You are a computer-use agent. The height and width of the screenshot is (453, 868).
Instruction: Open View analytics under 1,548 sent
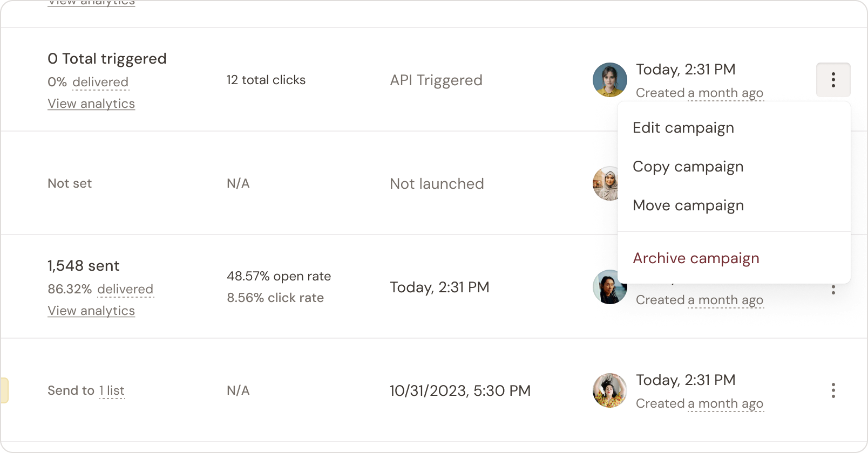[91, 311]
